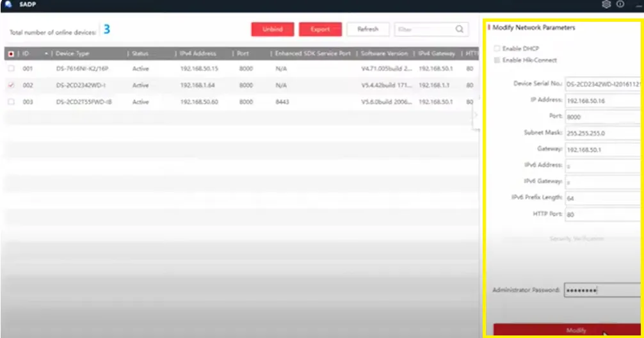644x338 pixels.
Task: Click software version V4.71.005build cell
Action: pyautogui.click(x=387, y=68)
